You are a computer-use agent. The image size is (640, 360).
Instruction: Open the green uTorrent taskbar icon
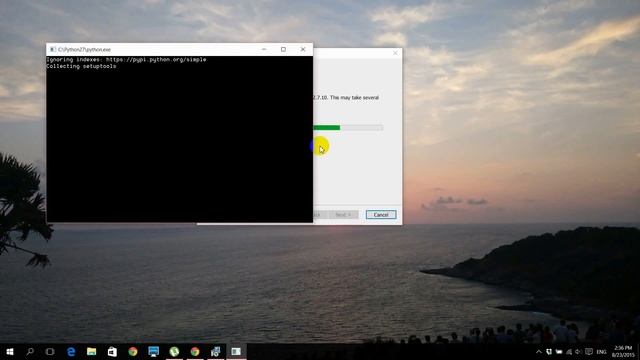coord(174,351)
